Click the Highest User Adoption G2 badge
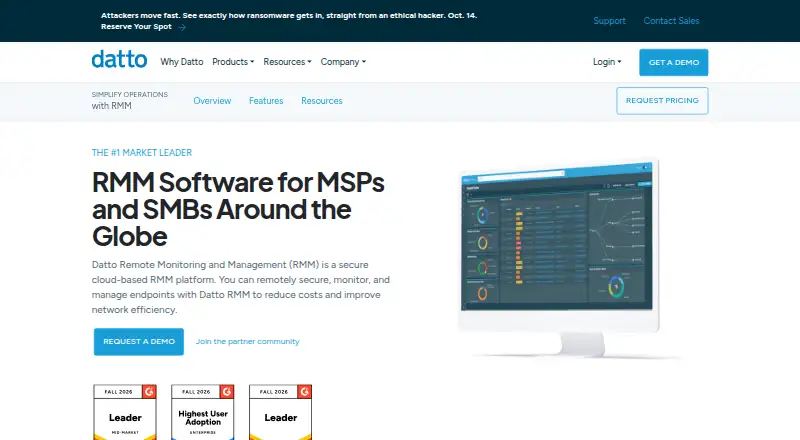The width and height of the screenshot is (800, 440). (x=203, y=412)
